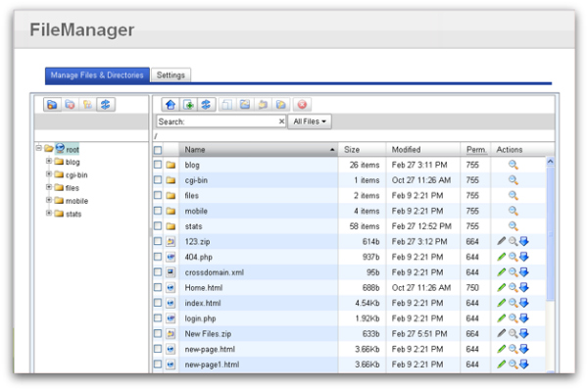Click the new file plus icon
This screenshot has height=390, width=588.
click(x=188, y=105)
